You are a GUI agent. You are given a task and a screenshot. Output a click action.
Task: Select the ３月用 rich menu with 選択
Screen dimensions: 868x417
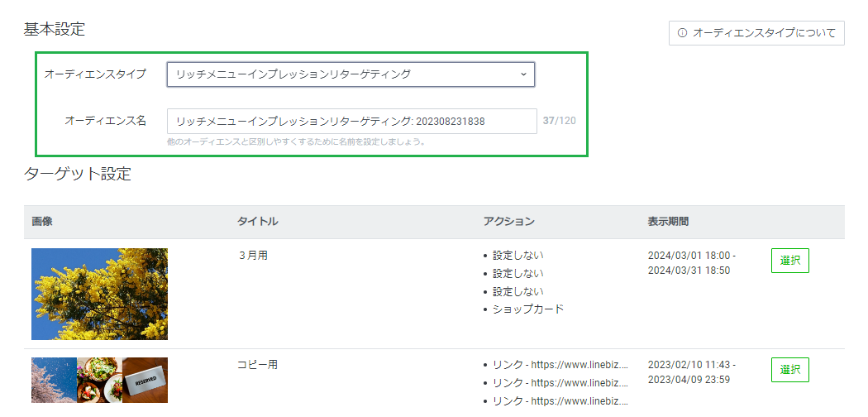[789, 260]
